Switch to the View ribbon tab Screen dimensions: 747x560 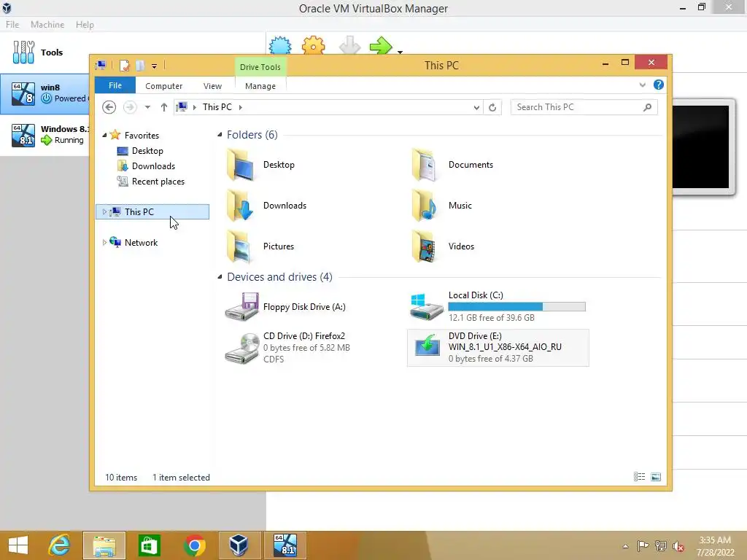tap(212, 86)
